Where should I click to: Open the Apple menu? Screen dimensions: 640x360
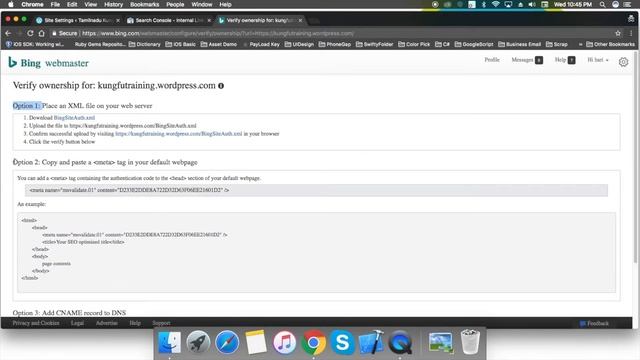tap(11, 4)
